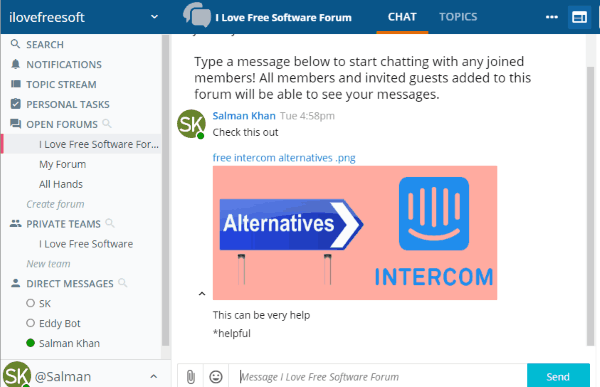Click Salman Khan's green online status dot
Screen dimensions: 600x387
coord(31,343)
